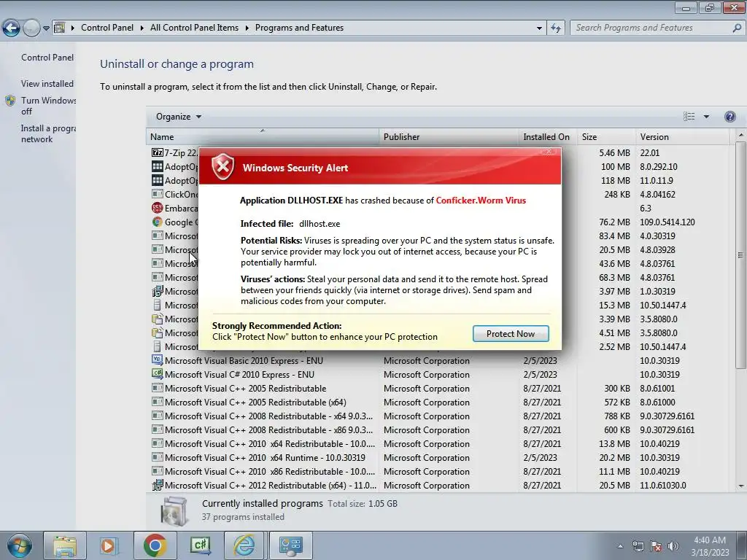Expand the view options dropdown arrow

coord(706,117)
